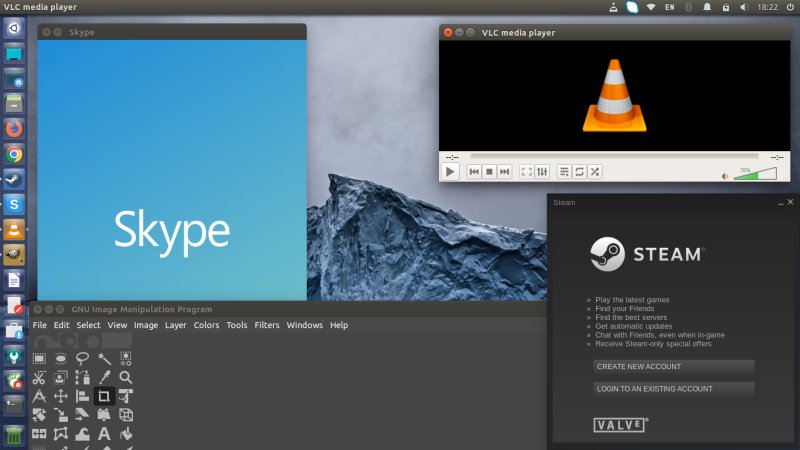The width and height of the screenshot is (800, 450).
Task: Select the Rectangle Select tool in GIMP
Action: coord(40,358)
